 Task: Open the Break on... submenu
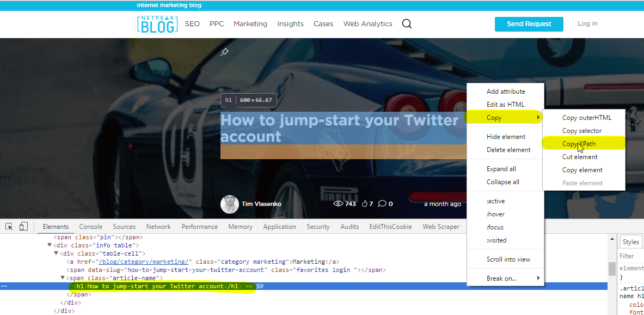pos(505,278)
